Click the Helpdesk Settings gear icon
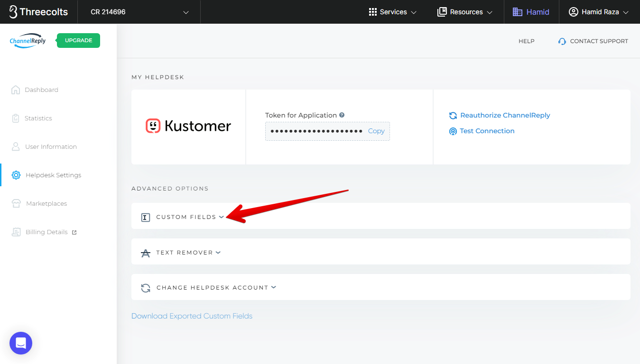 [x=16, y=175]
